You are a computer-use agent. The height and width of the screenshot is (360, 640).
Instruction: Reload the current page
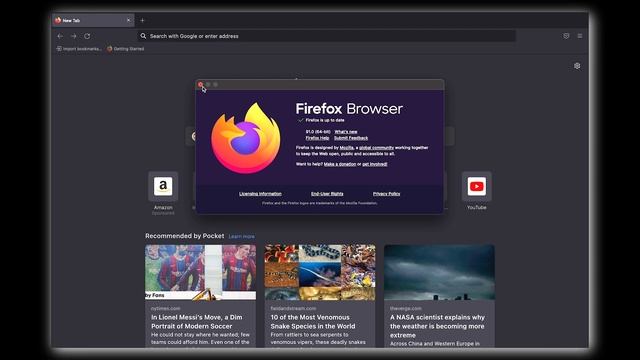click(87, 36)
